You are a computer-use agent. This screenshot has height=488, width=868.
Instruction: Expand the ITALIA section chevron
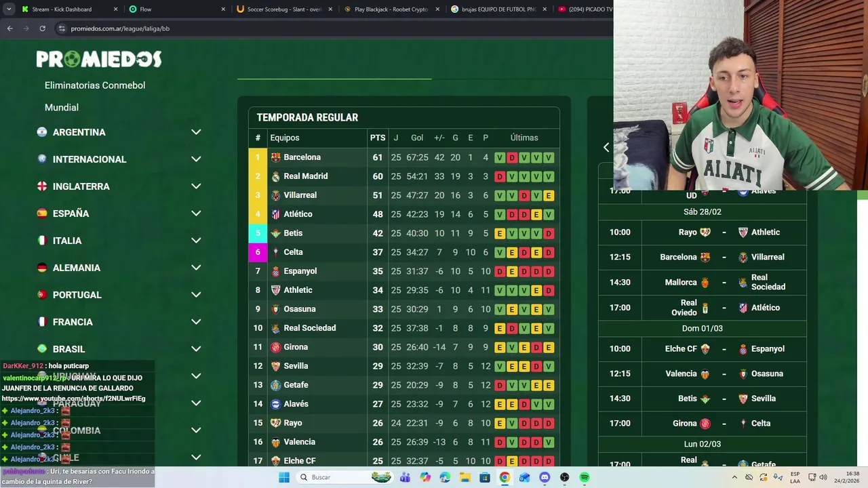pos(196,241)
